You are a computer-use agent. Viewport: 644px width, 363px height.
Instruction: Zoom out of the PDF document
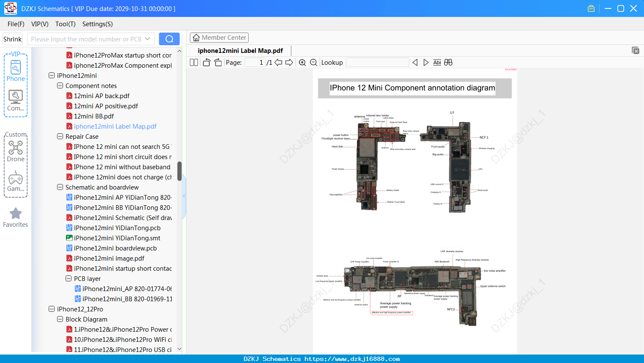click(x=314, y=62)
